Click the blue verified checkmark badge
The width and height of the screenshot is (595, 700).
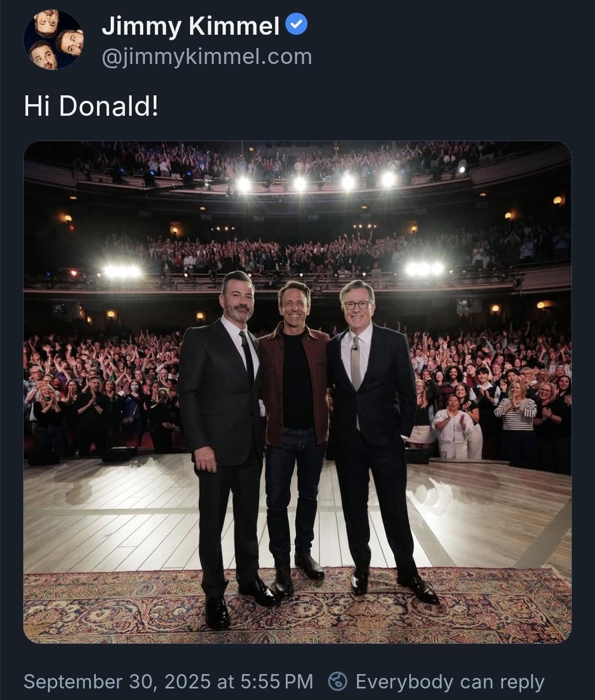tap(297, 25)
